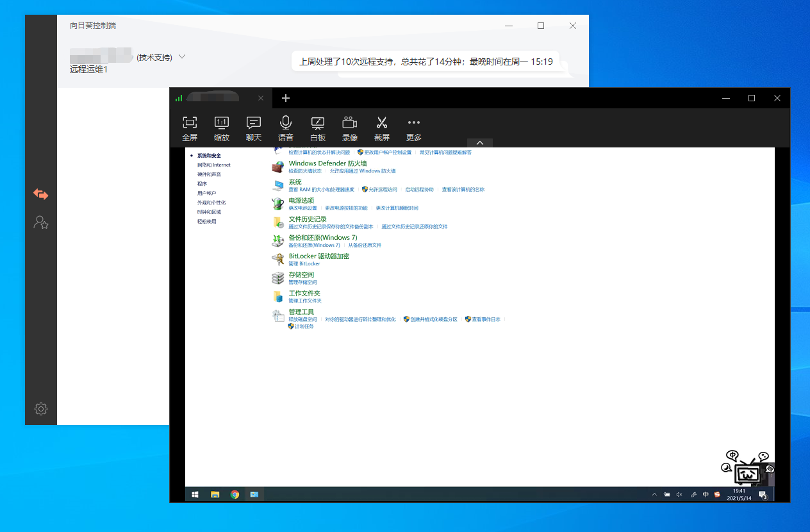The height and width of the screenshot is (532, 810).
Task: Start Voice (语音) with the microphone icon
Action: click(x=286, y=128)
